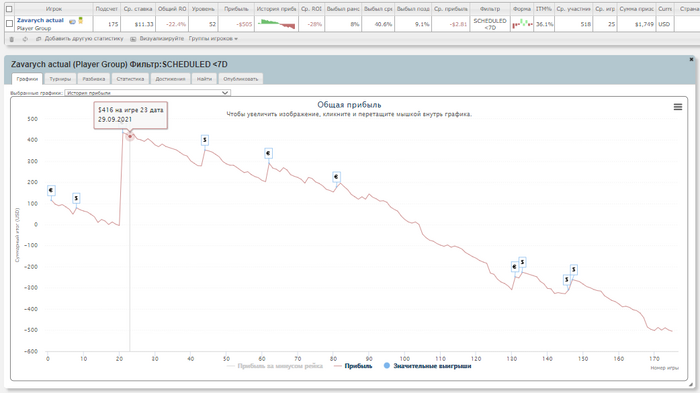Sort by the 'Подсчет' column header
700x393 pixels.
click(107, 9)
